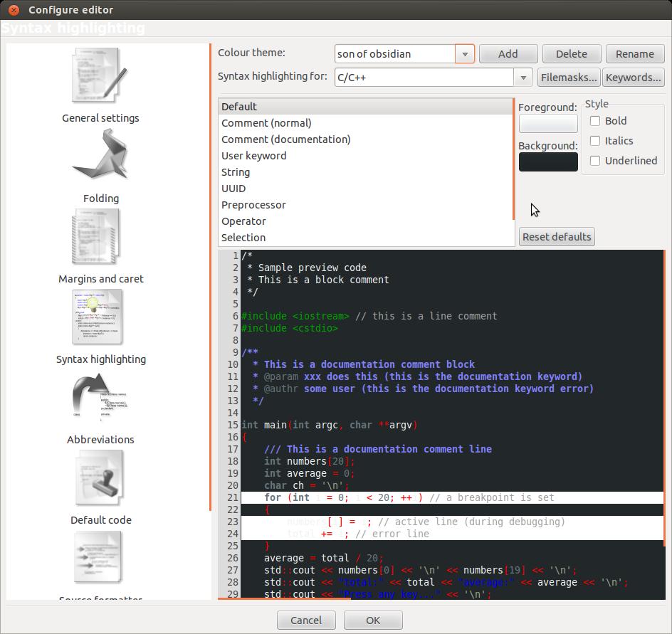Screen dimensions: 672x634
Task: Click the 'son of obsidian' theme field
Action: pyautogui.click(x=394, y=54)
